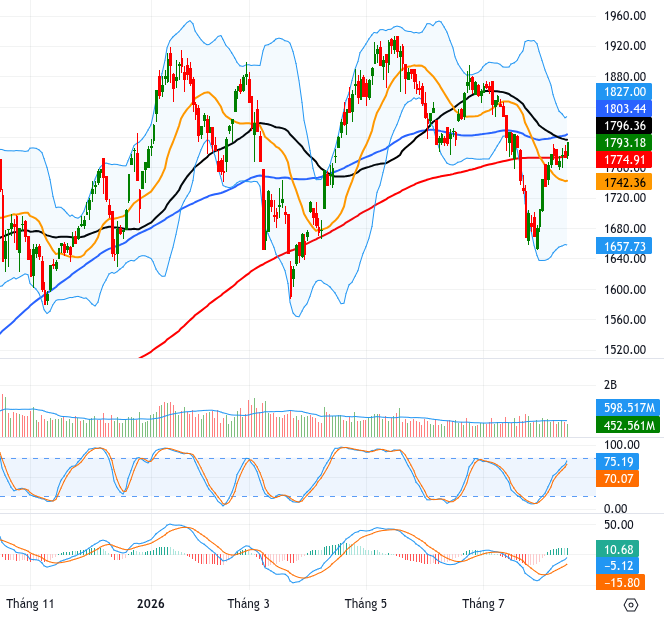Select the 10.68 MACD histogram label
The image size is (664, 618).
pos(617,549)
